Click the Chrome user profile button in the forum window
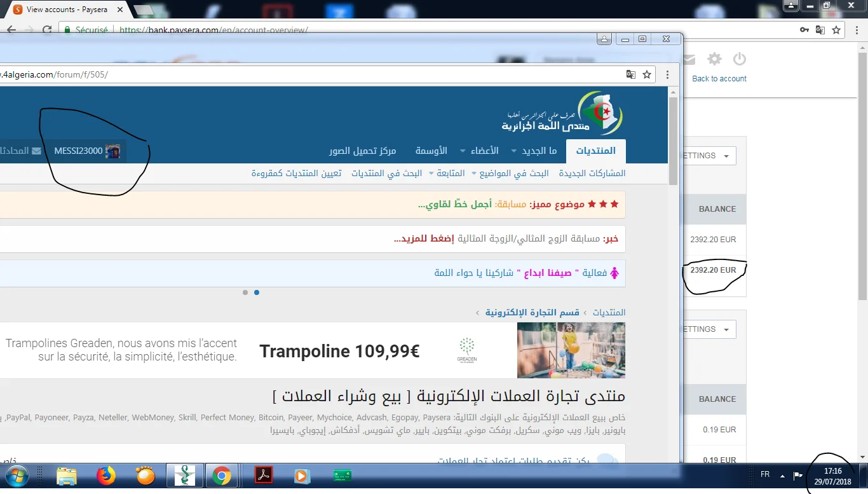The height and width of the screenshot is (494, 868). (x=604, y=39)
